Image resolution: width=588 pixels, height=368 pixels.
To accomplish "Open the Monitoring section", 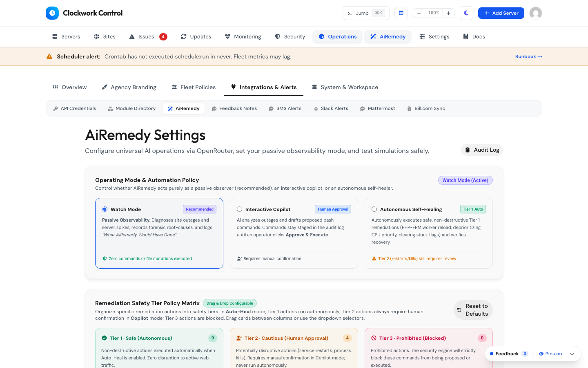I will pyautogui.click(x=243, y=37).
